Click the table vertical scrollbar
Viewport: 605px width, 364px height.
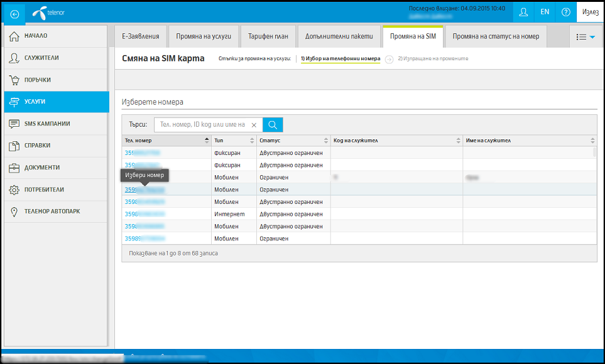pos(594,153)
